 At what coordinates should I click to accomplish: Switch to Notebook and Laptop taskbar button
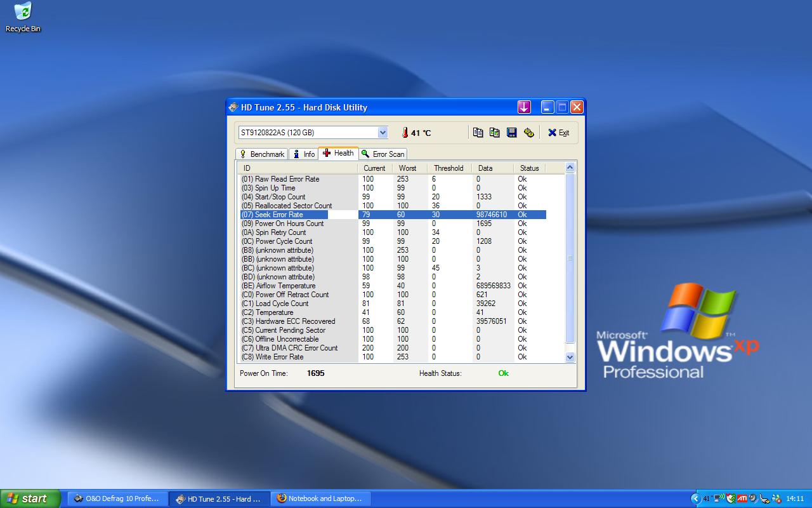[320, 498]
